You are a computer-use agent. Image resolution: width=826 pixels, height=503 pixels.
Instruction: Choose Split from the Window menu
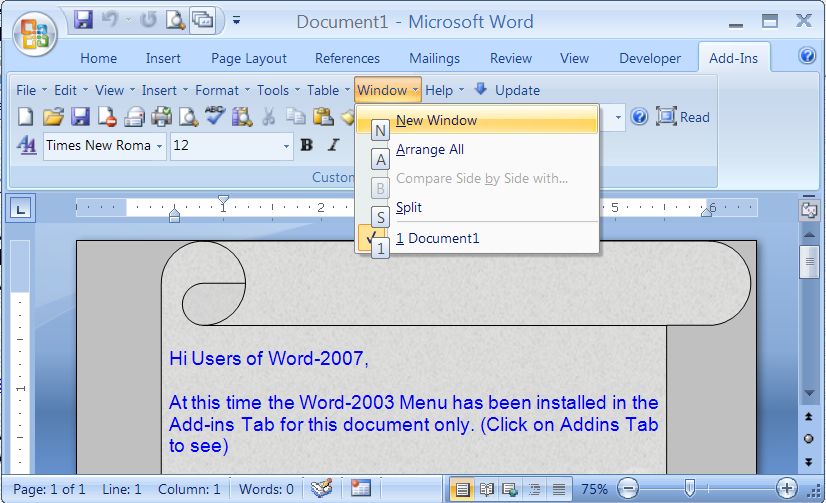477,207
